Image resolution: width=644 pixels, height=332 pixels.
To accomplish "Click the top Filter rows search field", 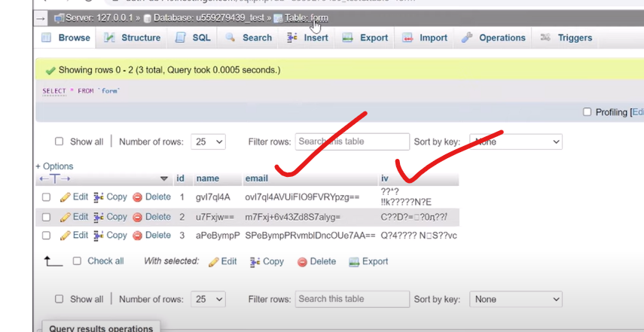I will click(352, 142).
